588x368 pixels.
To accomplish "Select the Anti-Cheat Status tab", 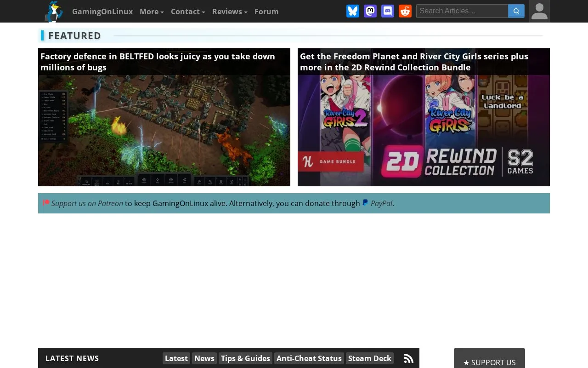I will (309, 358).
